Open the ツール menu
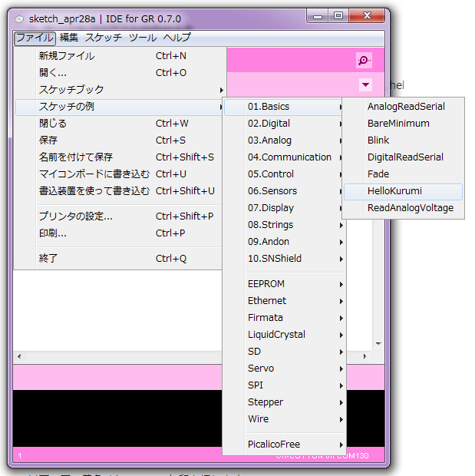 click(x=143, y=38)
